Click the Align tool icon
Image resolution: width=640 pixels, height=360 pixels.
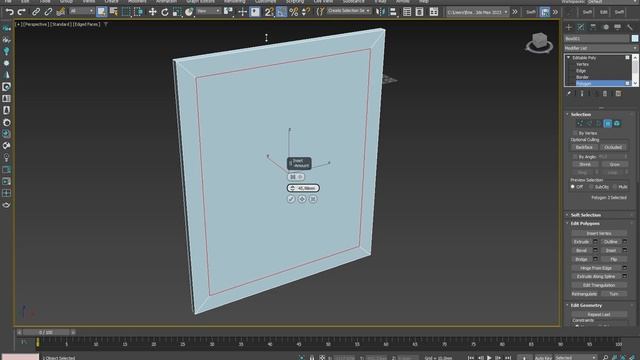click(x=393, y=12)
